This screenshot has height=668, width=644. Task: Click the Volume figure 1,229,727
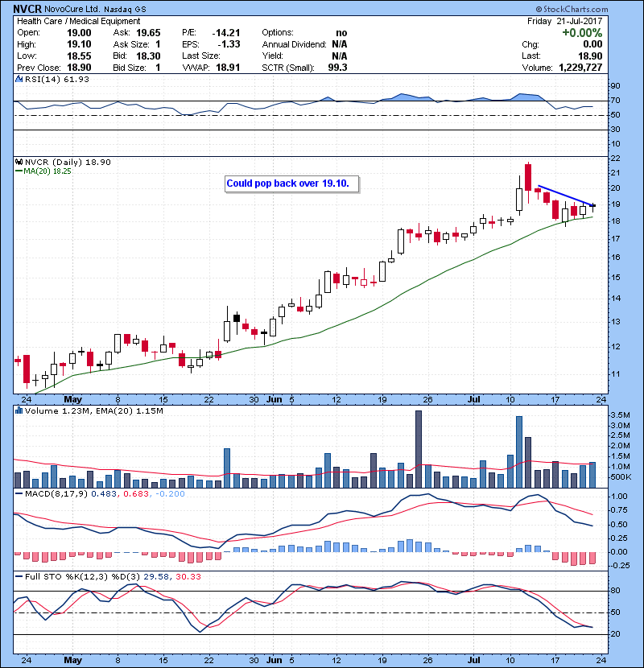pos(580,68)
